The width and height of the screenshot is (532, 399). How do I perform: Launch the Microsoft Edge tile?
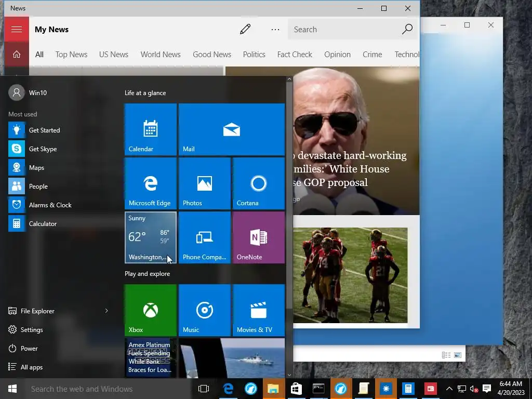pos(151,183)
